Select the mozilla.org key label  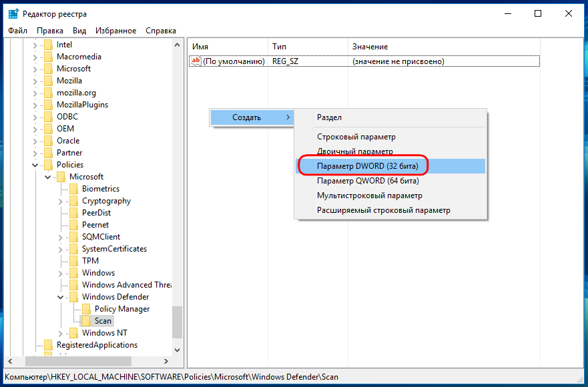coord(77,93)
